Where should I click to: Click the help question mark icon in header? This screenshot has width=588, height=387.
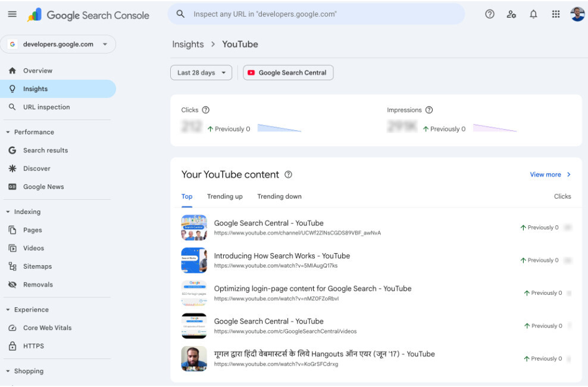[x=490, y=14]
